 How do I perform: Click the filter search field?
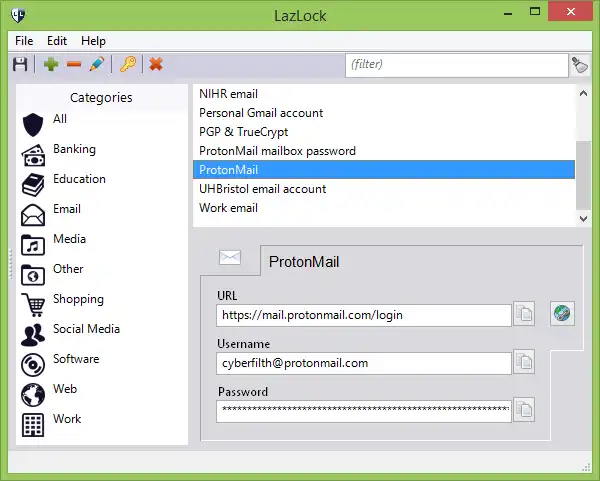[457, 65]
